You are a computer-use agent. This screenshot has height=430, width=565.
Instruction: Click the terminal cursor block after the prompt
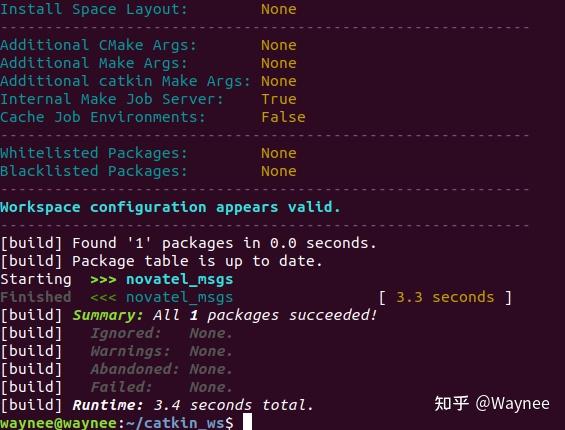(247, 422)
